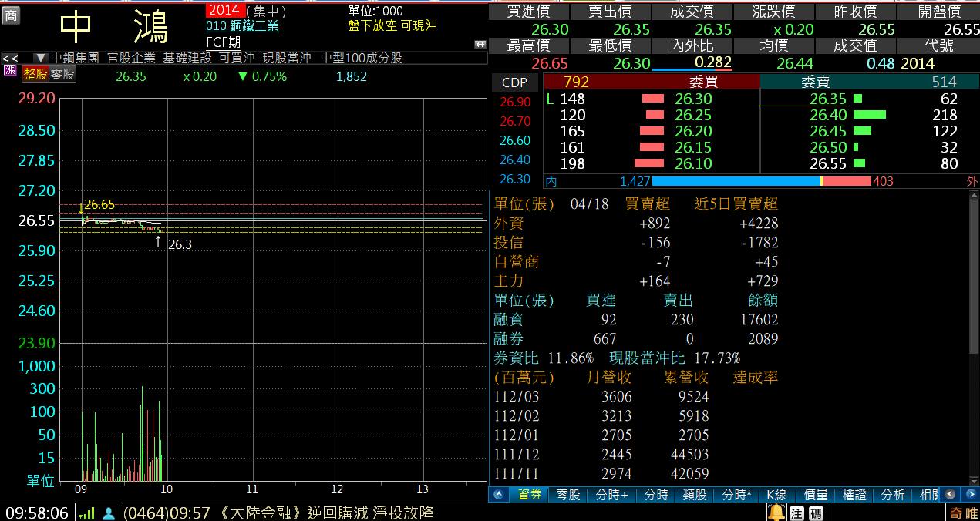Select ask price 26.35 row
The width and height of the screenshot is (980, 521).
[868, 99]
